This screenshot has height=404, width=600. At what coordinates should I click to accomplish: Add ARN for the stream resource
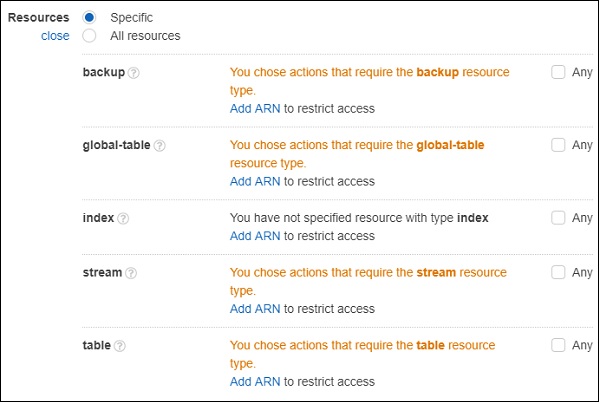(254, 309)
